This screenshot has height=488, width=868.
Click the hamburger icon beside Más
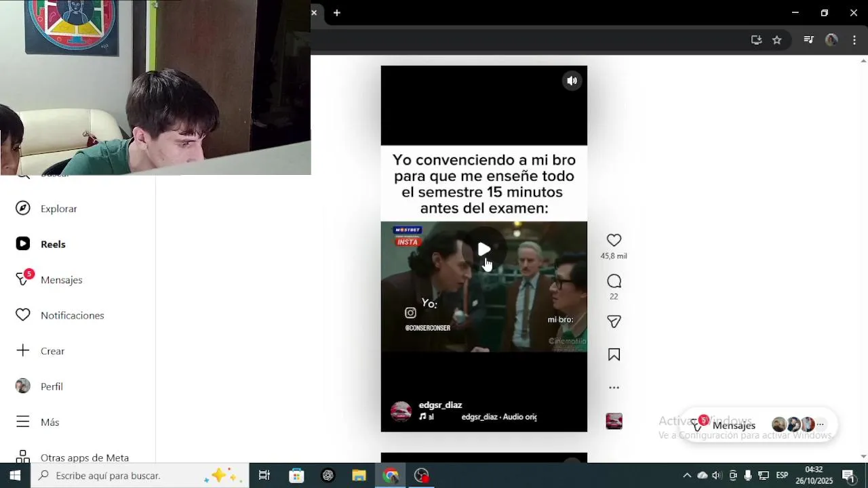23,422
